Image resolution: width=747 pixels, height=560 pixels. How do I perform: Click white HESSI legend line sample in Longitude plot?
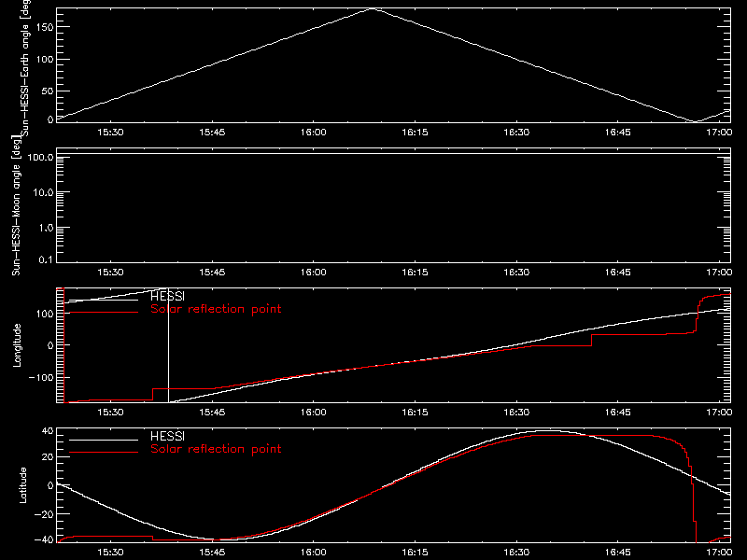[x=104, y=300]
